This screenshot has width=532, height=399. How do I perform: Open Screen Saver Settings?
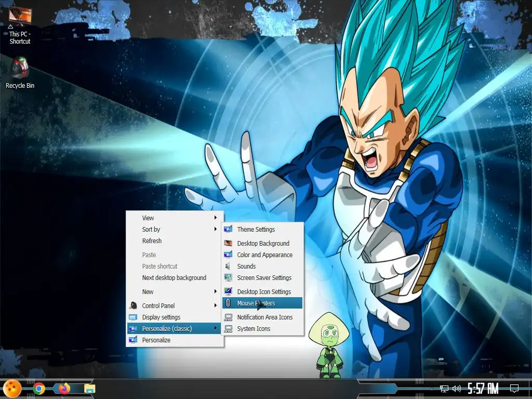click(262, 278)
